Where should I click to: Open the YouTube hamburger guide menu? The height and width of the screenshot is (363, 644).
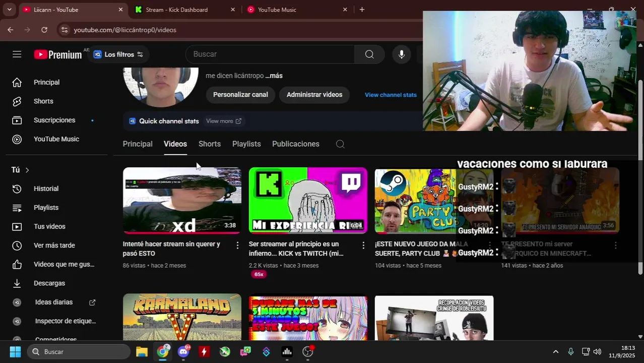[17, 54]
